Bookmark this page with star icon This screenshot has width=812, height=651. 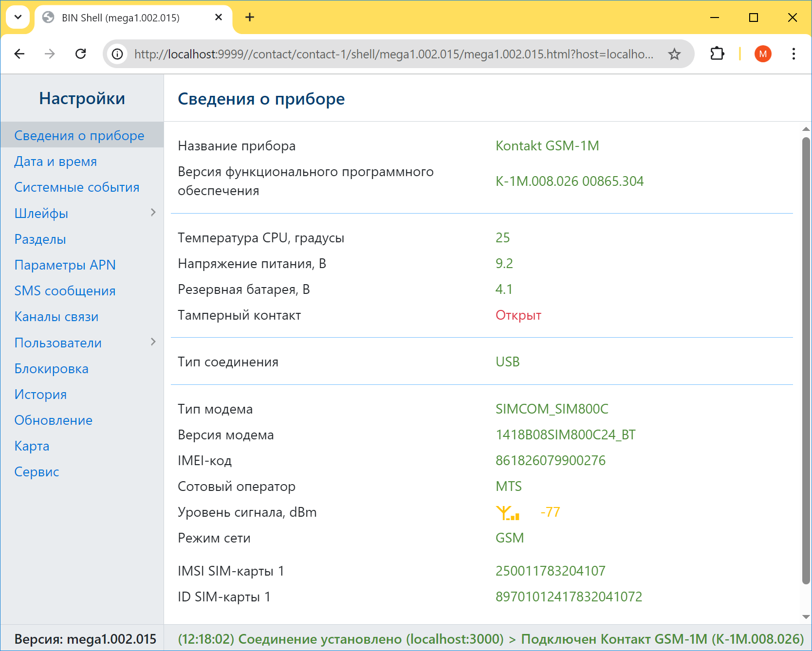pyautogui.click(x=674, y=54)
